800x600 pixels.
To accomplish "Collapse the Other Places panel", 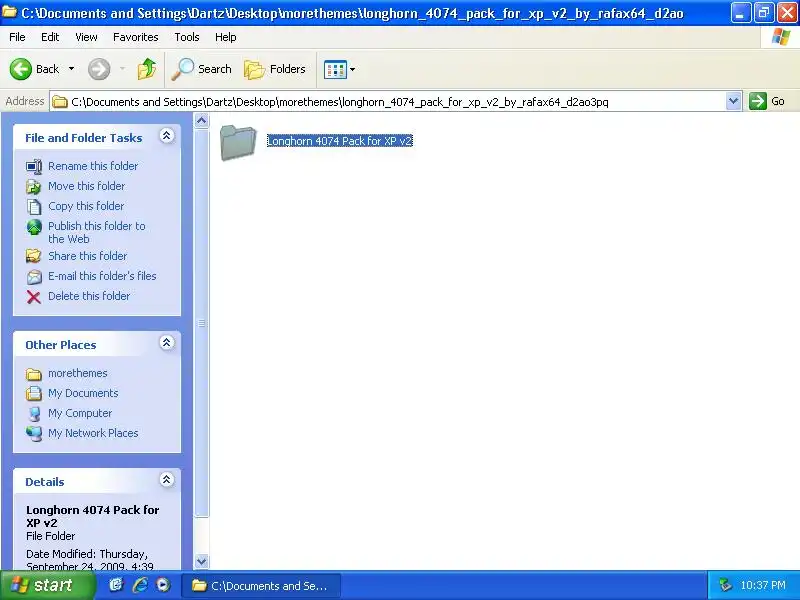I will click(166, 343).
